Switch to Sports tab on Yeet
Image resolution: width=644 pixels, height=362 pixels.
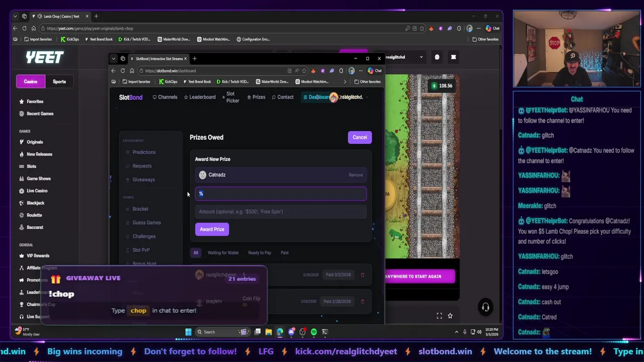pyautogui.click(x=59, y=81)
